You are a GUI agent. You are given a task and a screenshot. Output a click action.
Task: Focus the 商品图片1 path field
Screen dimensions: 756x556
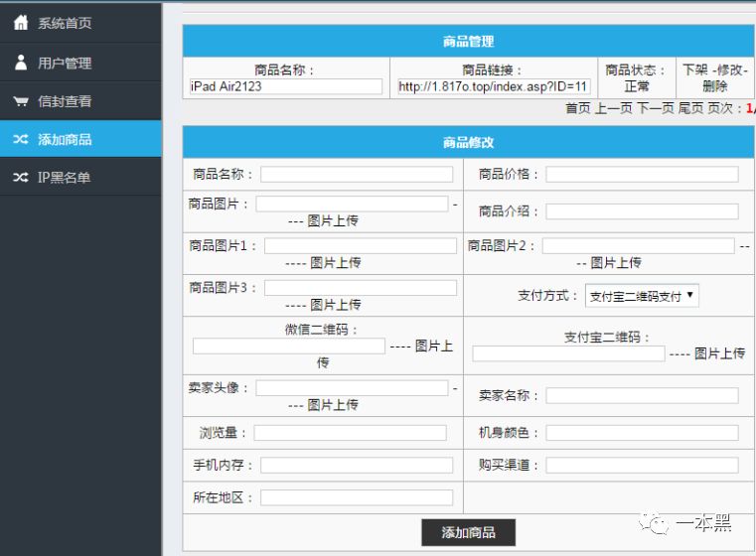(x=361, y=245)
